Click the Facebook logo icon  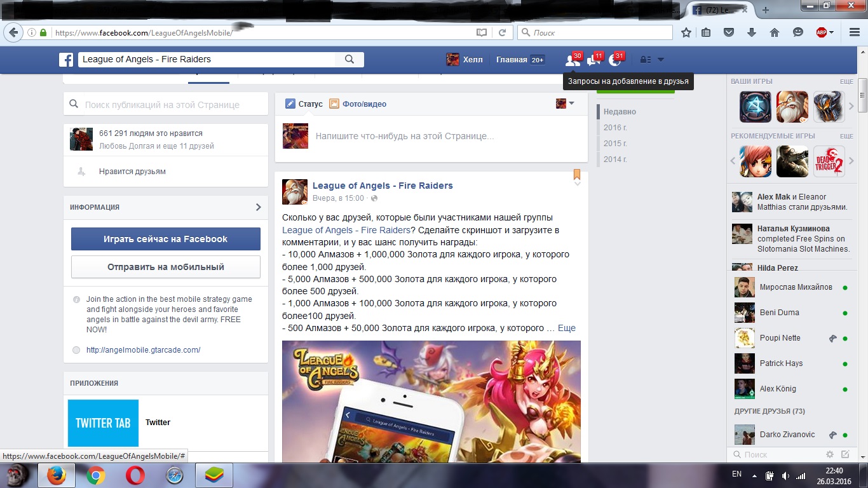[66, 60]
